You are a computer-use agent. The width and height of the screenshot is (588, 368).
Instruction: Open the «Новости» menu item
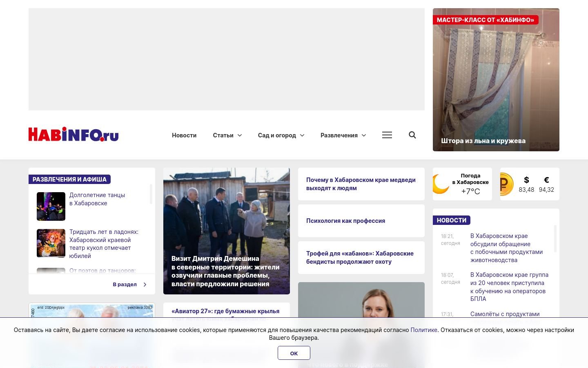tap(184, 135)
